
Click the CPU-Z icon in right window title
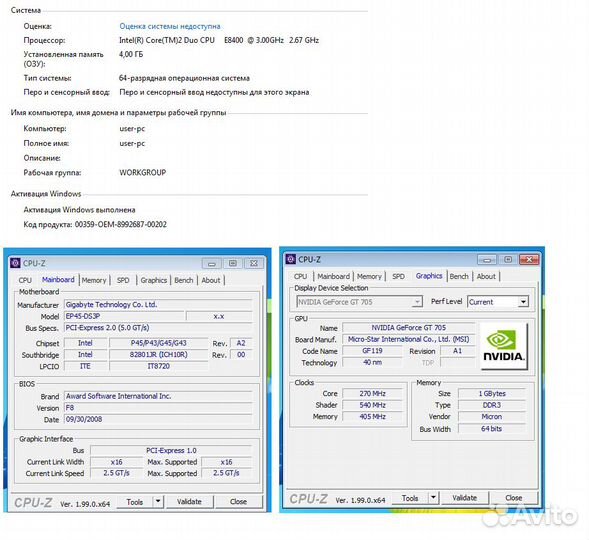[x=291, y=259]
